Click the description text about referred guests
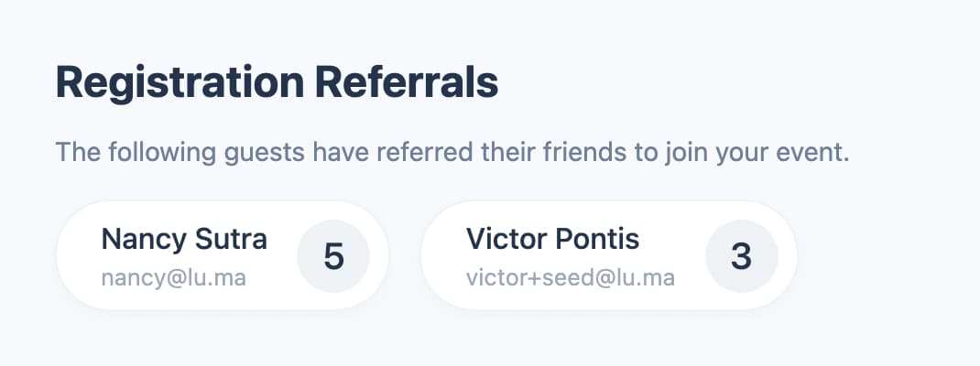 452,151
